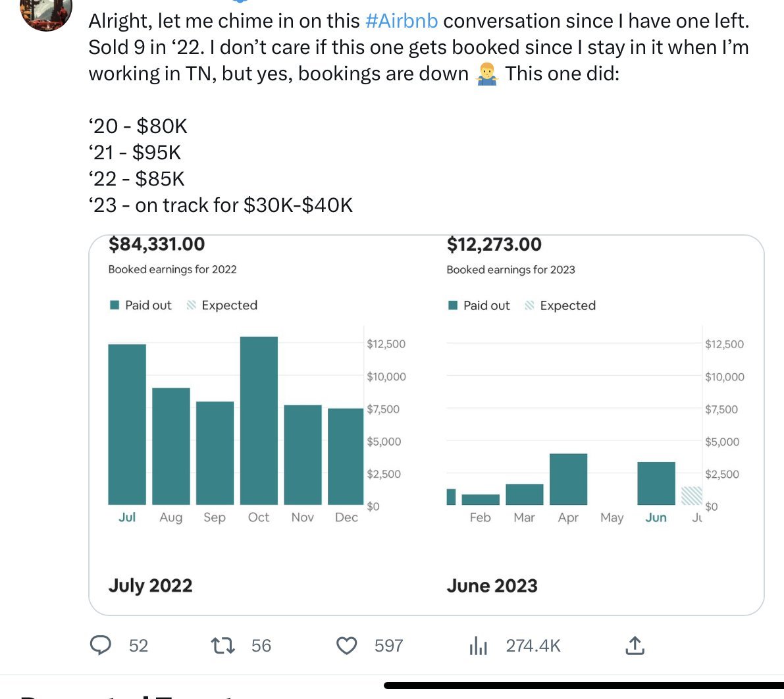Click the 597 likes count
The width and height of the screenshot is (784, 699).
(388, 646)
